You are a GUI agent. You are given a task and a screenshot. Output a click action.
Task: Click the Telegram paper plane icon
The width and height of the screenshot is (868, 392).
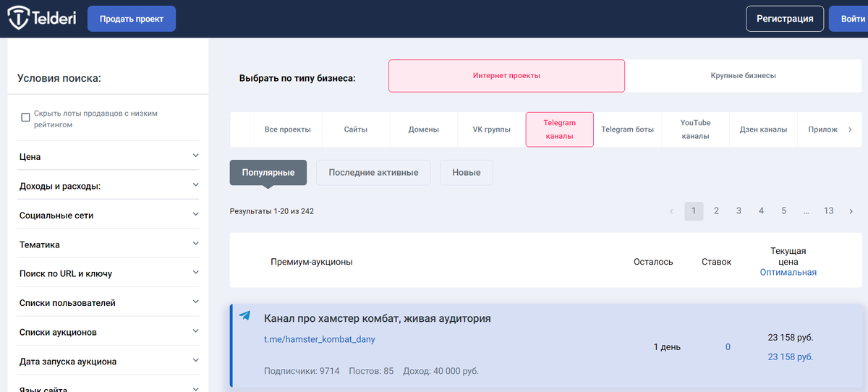pyautogui.click(x=244, y=316)
